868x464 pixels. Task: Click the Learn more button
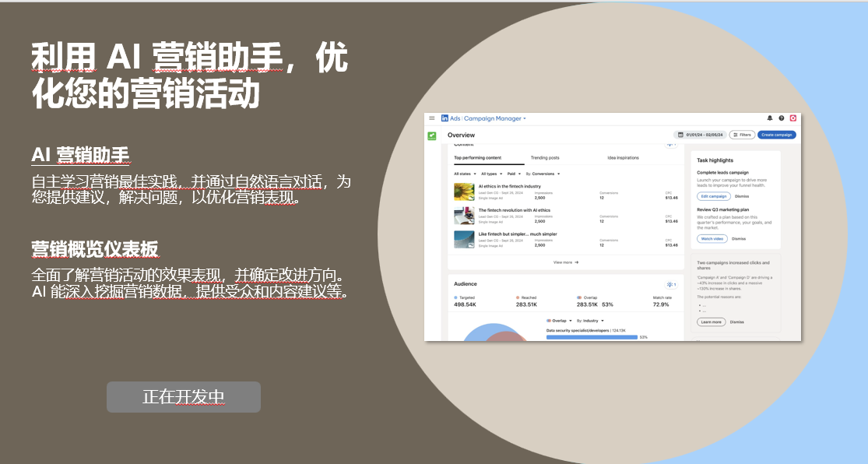711,322
